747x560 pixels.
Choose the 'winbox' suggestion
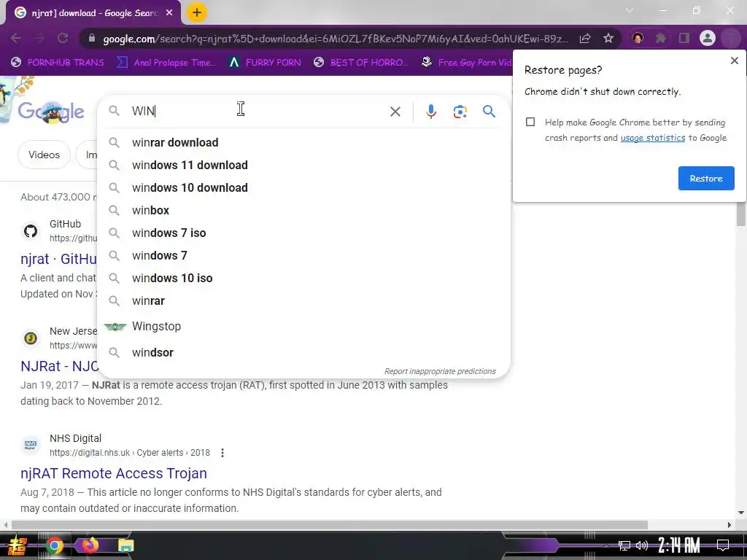[303, 211]
